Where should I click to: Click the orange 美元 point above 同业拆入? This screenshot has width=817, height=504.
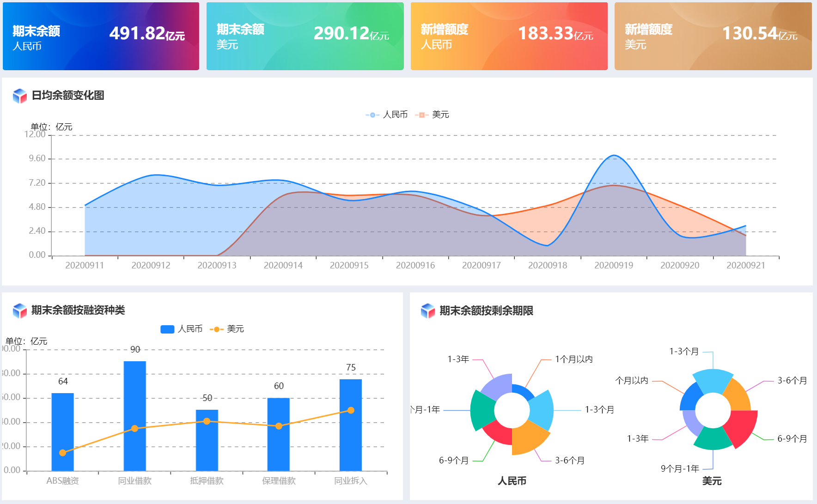click(351, 410)
